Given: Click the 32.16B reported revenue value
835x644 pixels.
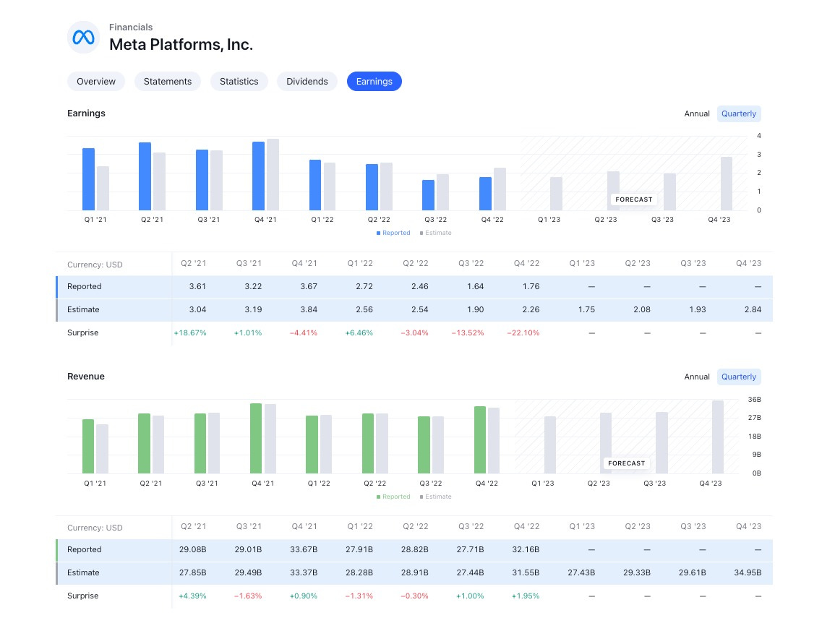Looking at the screenshot, I should tap(526, 550).
